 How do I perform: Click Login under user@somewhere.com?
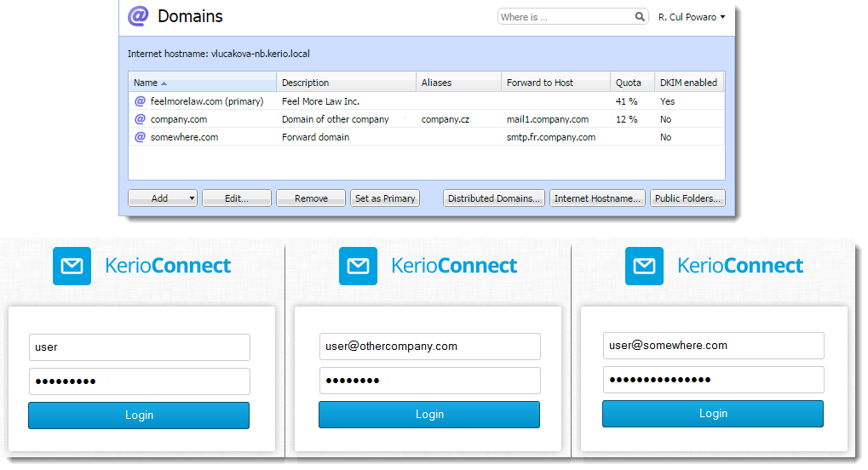(x=713, y=414)
